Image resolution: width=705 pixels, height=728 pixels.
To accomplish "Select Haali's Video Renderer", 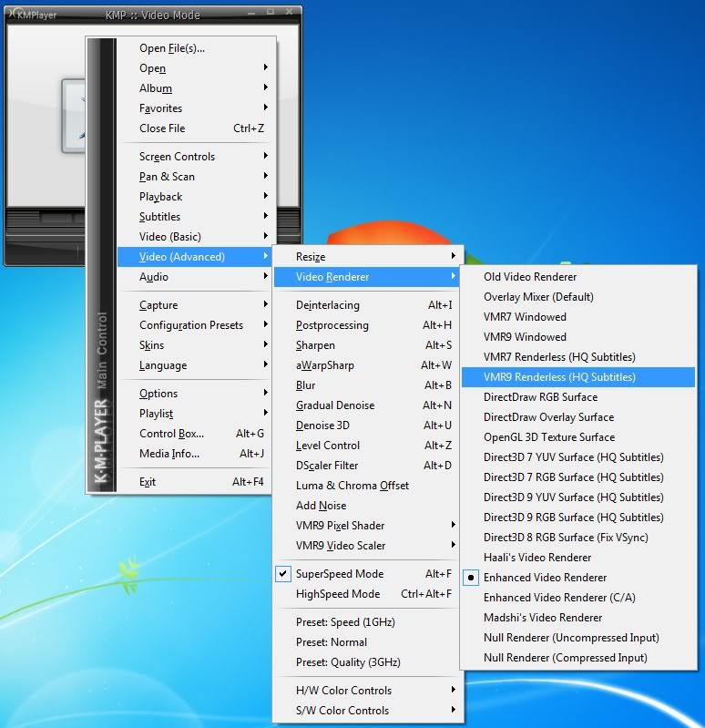I will (x=578, y=558).
